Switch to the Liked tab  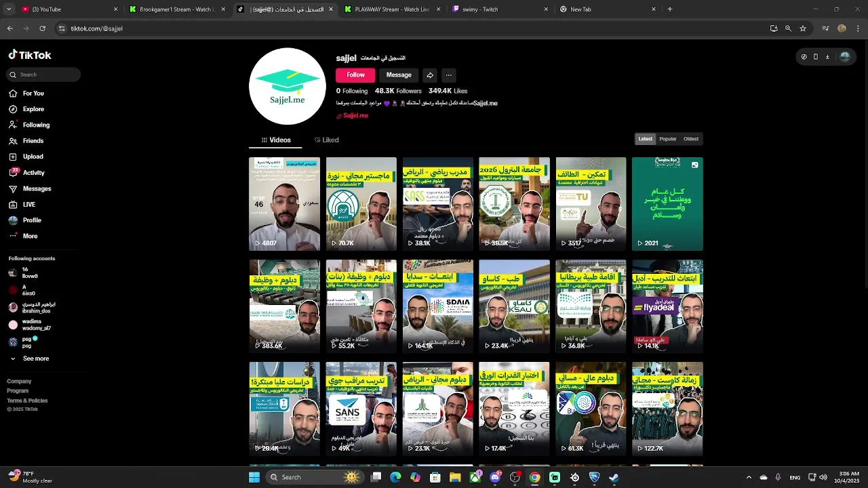[327, 140]
